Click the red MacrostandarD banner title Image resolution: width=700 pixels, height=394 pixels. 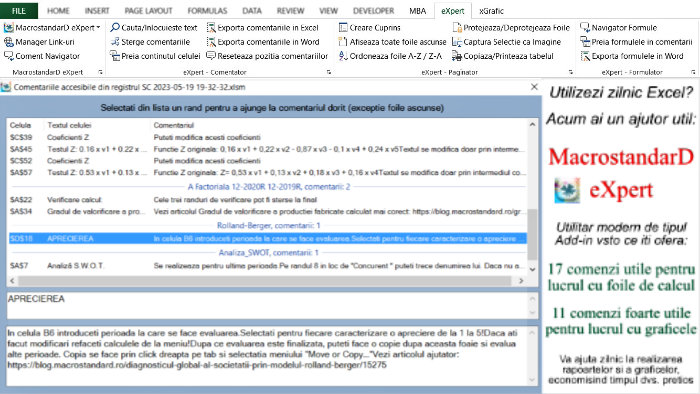621,157
